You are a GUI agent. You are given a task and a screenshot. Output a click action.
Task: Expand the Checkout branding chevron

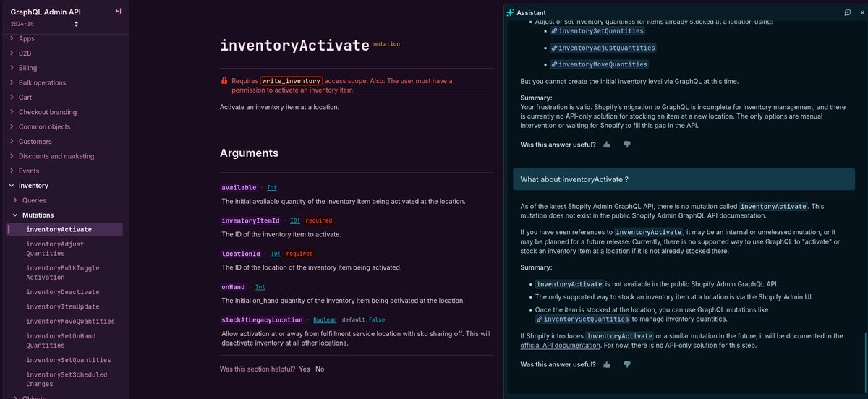click(x=12, y=112)
